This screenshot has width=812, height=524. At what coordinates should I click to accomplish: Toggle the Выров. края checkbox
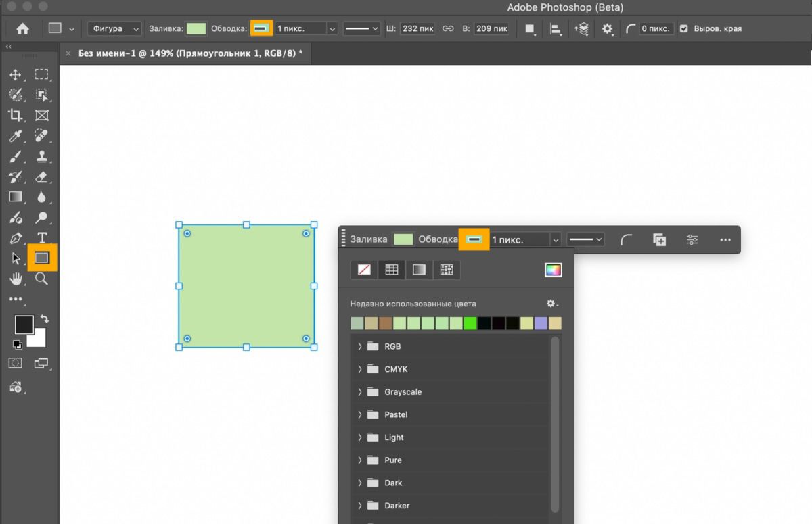pos(683,28)
